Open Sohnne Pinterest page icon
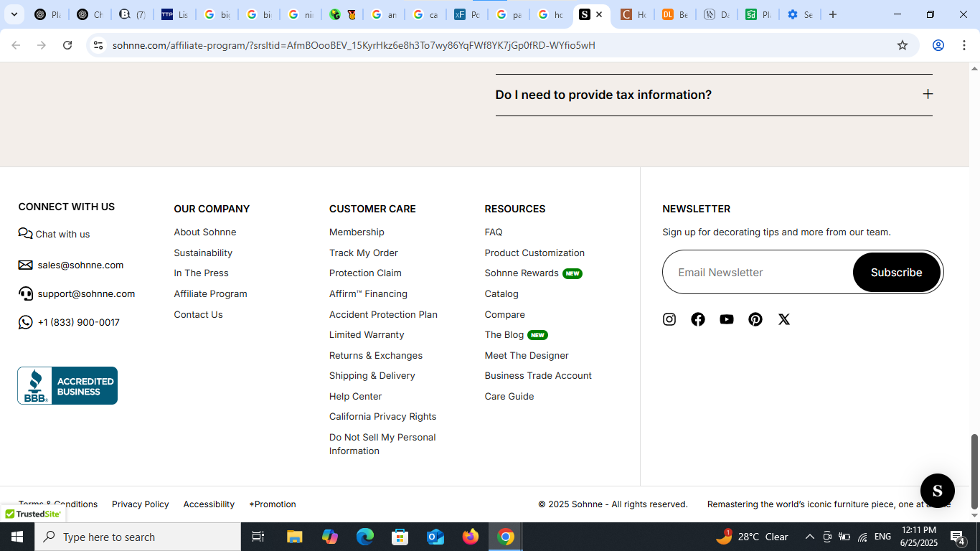Image resolution: width=980 pixels, height=551 pixels. pos(755,319)
